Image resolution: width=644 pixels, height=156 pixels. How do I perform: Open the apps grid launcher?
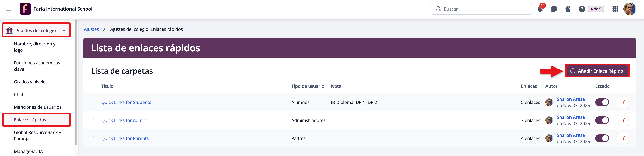pos(615,9)
